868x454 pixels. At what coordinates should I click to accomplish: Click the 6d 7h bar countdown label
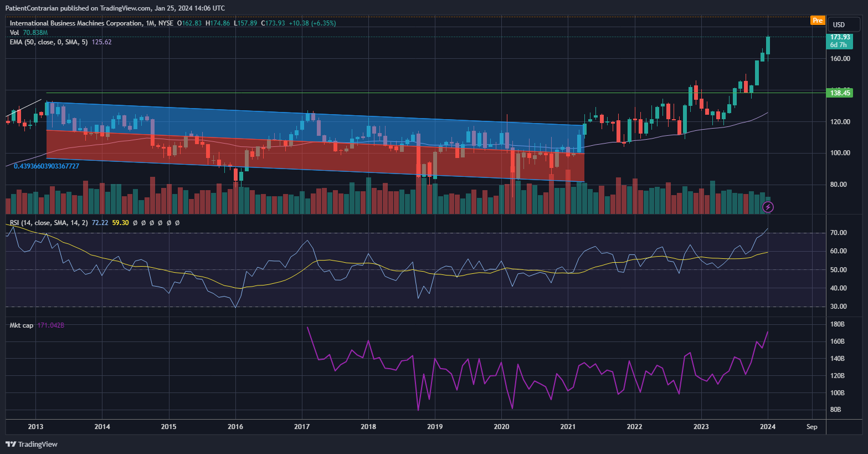tap(839, 45)
